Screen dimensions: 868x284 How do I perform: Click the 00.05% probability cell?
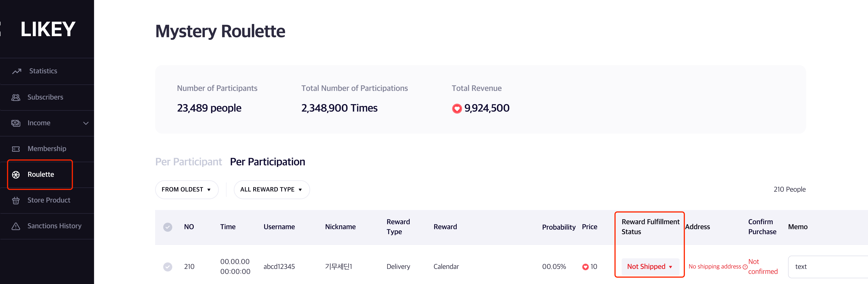pos(554,267)
